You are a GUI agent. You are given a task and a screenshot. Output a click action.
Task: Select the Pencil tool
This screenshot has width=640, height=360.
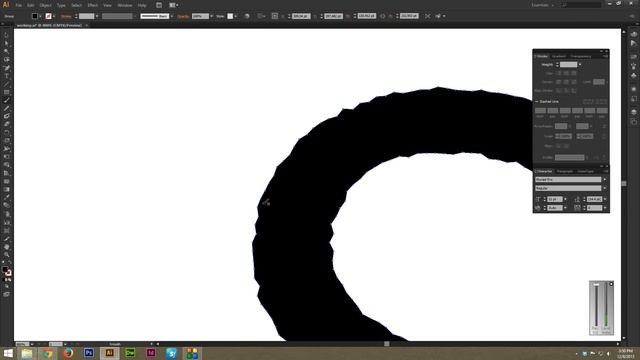tap(7, 109)
